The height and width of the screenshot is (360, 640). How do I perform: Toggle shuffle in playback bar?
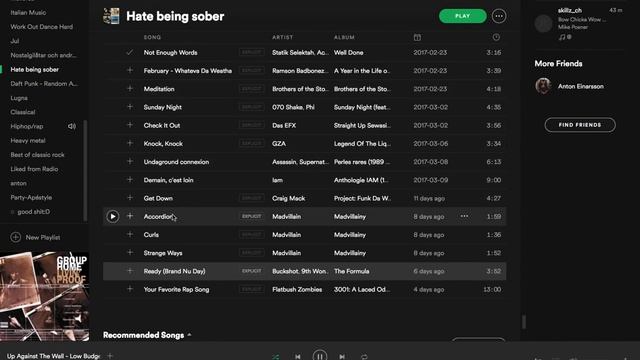click(x=276, y=357)
